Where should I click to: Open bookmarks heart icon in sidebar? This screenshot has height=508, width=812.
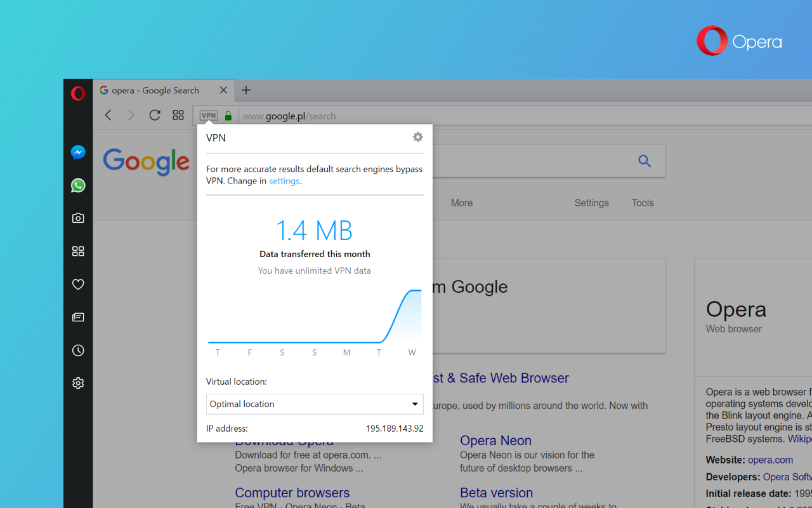78,284
